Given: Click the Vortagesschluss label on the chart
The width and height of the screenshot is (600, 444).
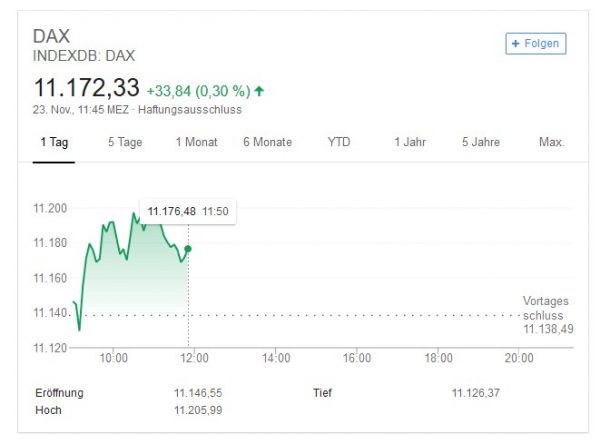Looking at the screenshot, I should click(x=548, y=307).
